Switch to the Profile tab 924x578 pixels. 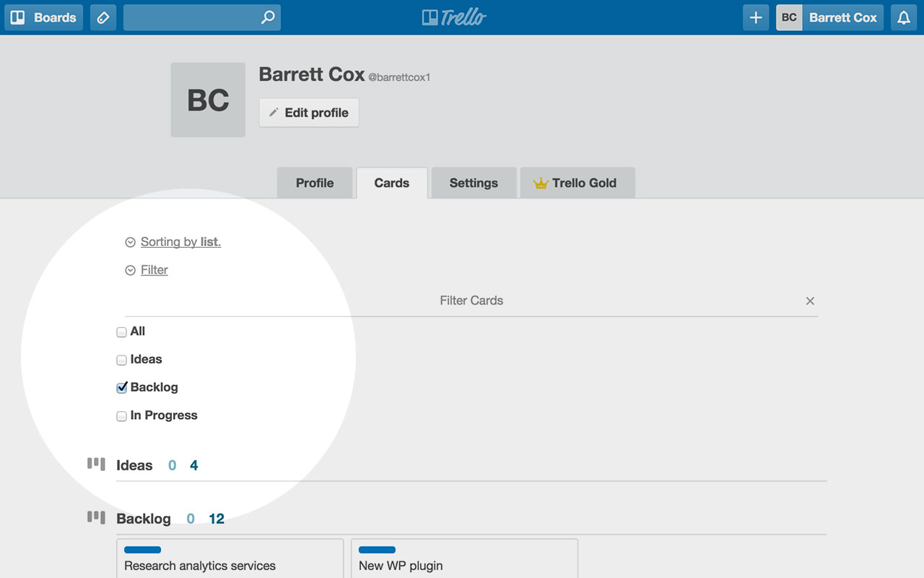(315, 183)
